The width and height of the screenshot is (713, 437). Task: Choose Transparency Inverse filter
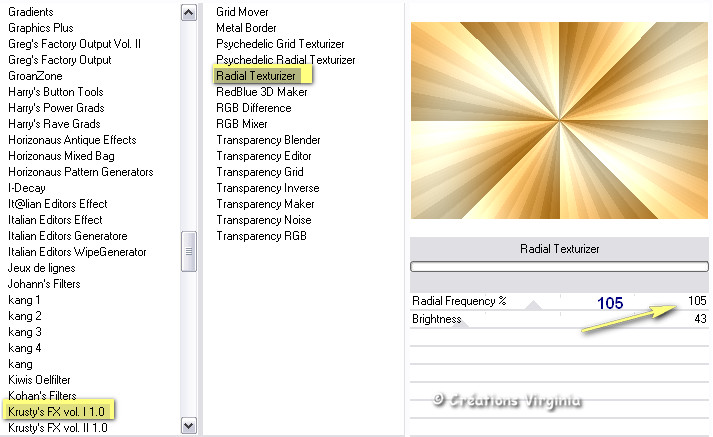(267, 188)
